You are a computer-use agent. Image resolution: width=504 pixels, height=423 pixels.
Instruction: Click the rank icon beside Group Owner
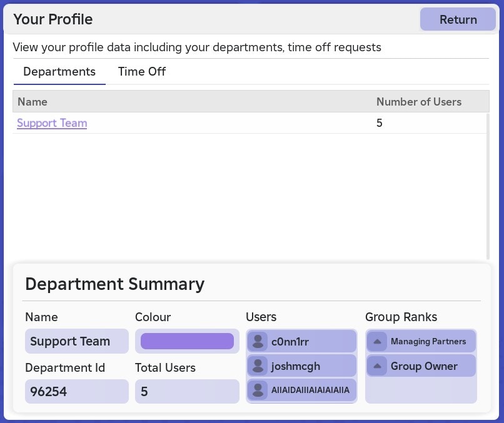tap(377, 366)
